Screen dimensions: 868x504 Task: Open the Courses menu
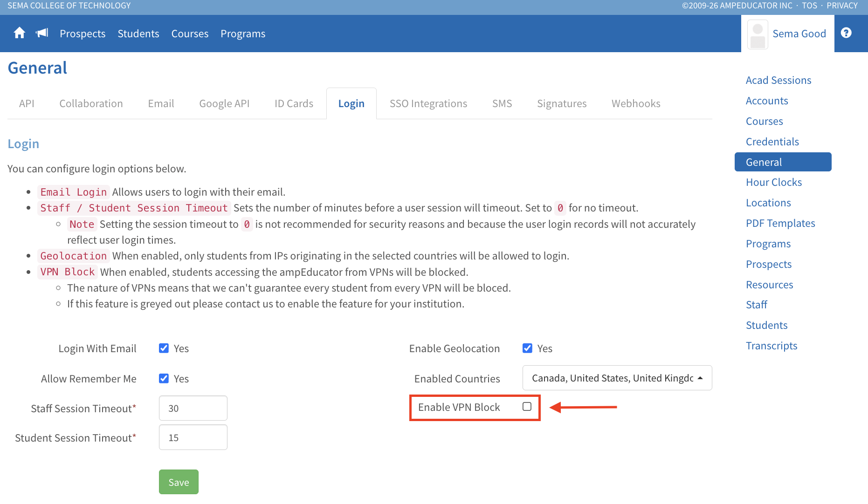pyautogui.click(x=190, y=34)
